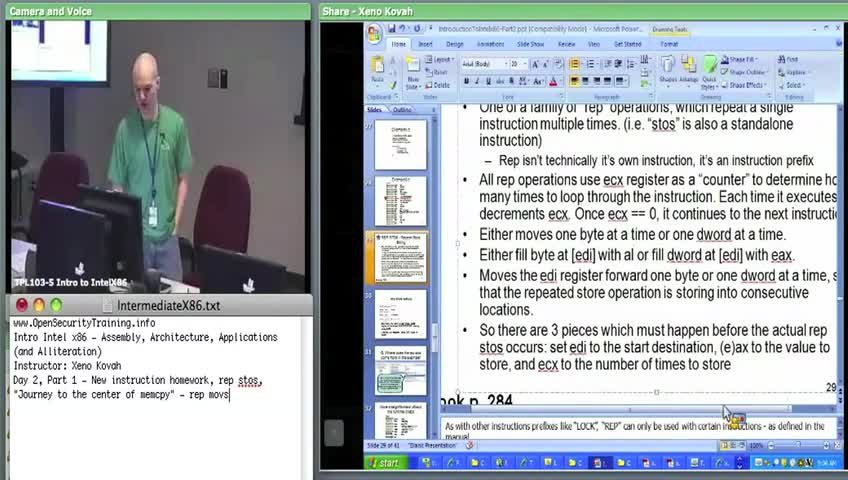848x480 pixels.
Task: Open text direction options
Action: pos(645,59)
